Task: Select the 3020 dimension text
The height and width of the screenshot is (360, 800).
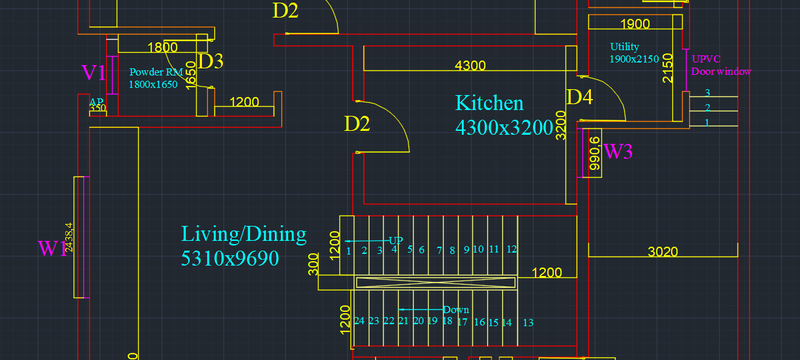Action: click(663, 251)
